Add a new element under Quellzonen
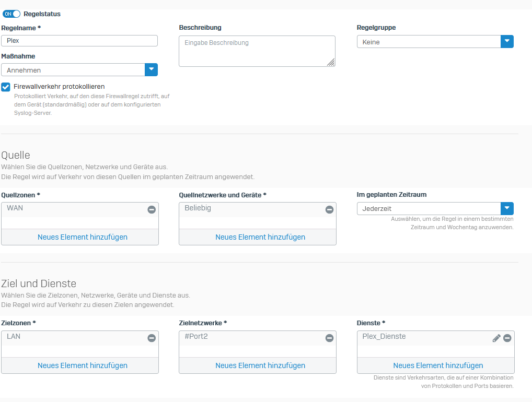The width and height of the screenshot is (532, 402). click(x=83, y=237)
